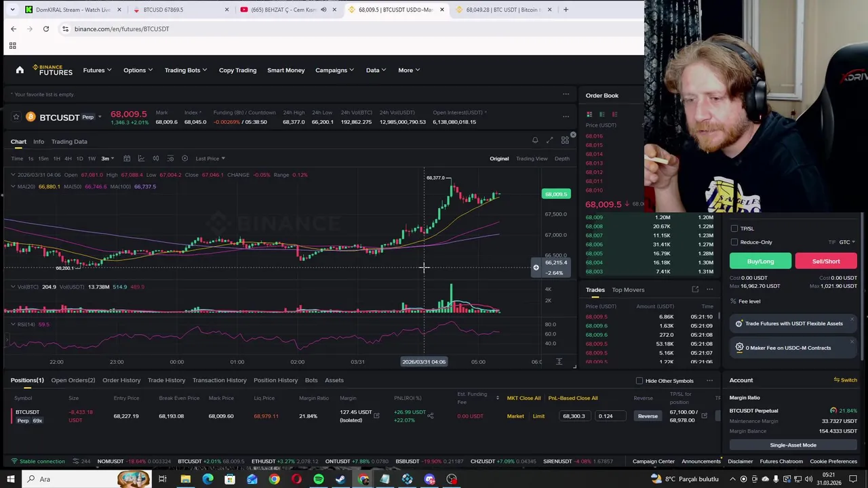The height and width of the screenshot is (488, 868).
Task: Share BTCUSDT position PNL
Action: 430,416
